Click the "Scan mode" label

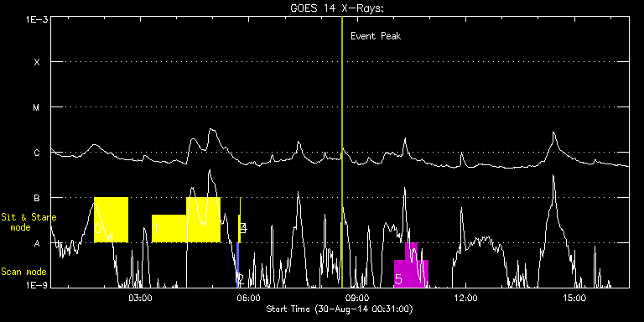(x=23, y=272)
